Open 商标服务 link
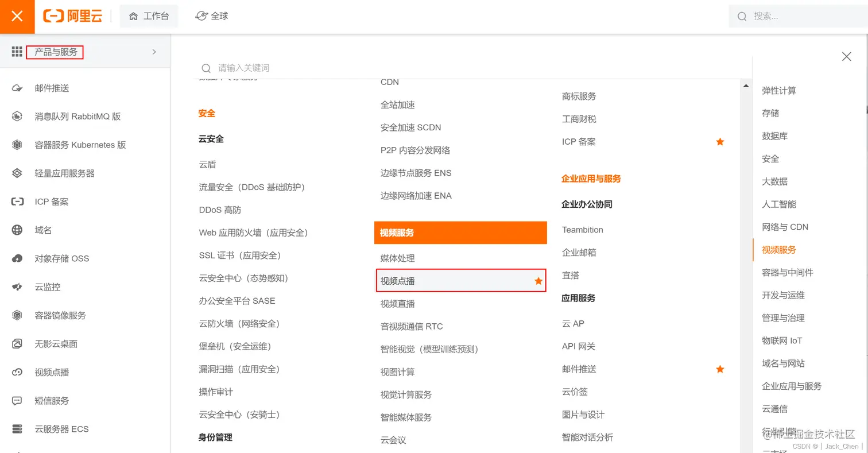This screenshot has width=868, height=453. tap(579, 96)
